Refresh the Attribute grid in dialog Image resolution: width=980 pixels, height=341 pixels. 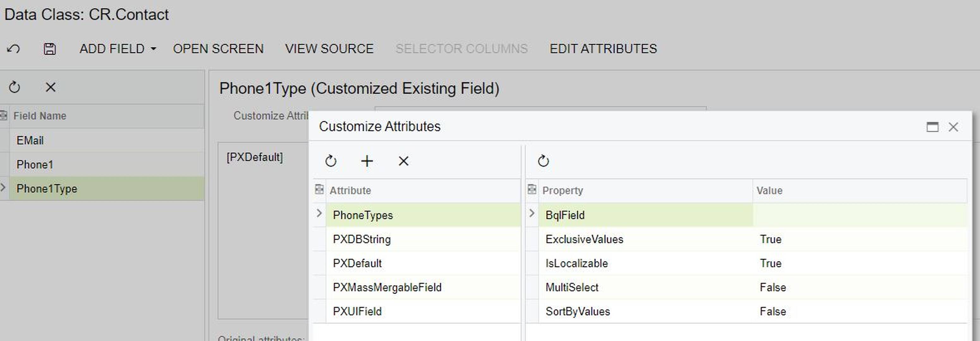331,161
